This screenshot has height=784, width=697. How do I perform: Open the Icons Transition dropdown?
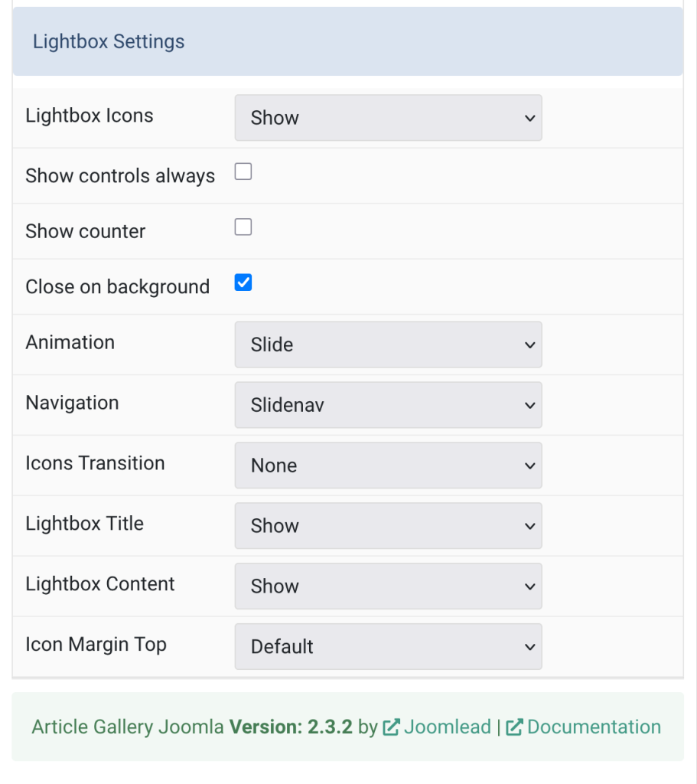[x=387, y=465]
